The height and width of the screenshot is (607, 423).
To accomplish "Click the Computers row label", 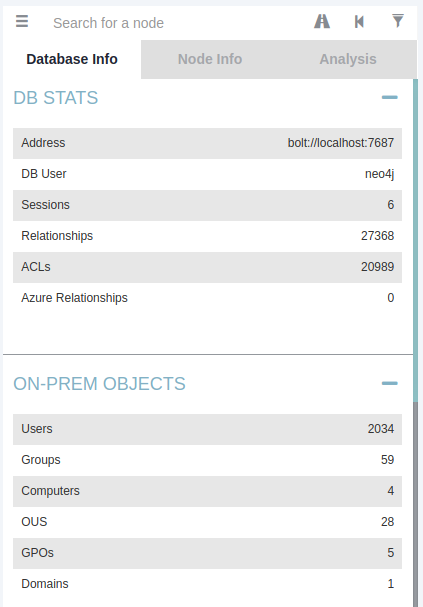I will [x=50, y=491].
